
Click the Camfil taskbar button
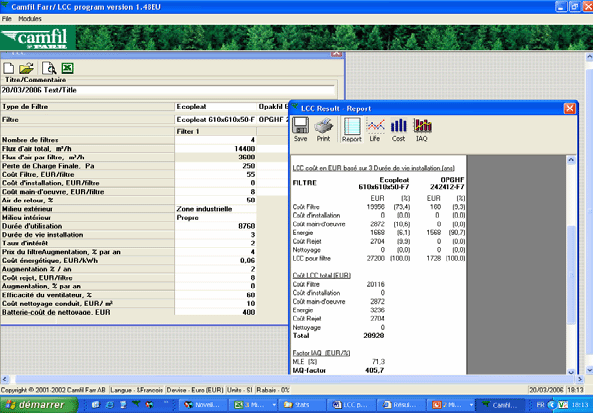click(500, 405)
